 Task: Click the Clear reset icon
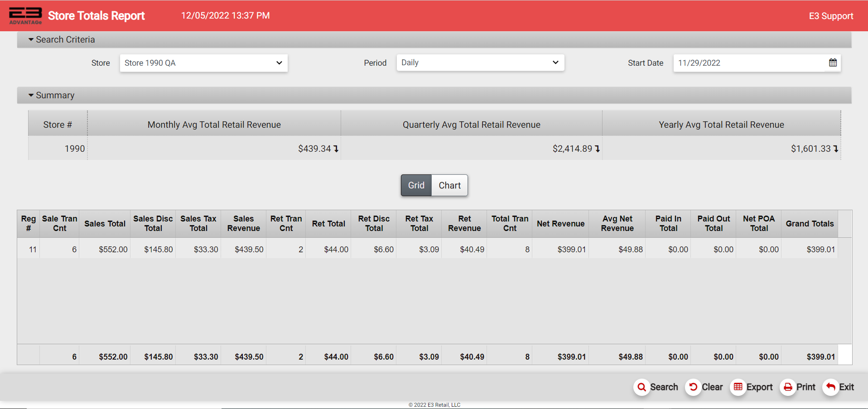pyautogui.click(x=693, y=387)
